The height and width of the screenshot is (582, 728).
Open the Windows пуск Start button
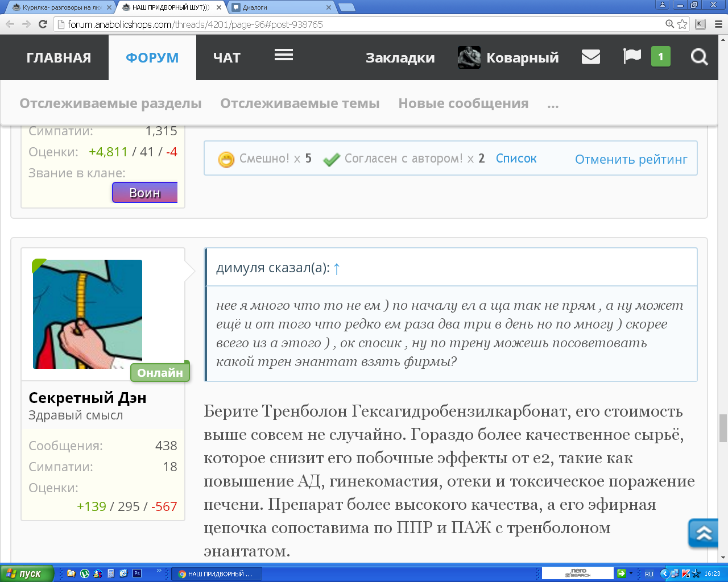point(26,573)
